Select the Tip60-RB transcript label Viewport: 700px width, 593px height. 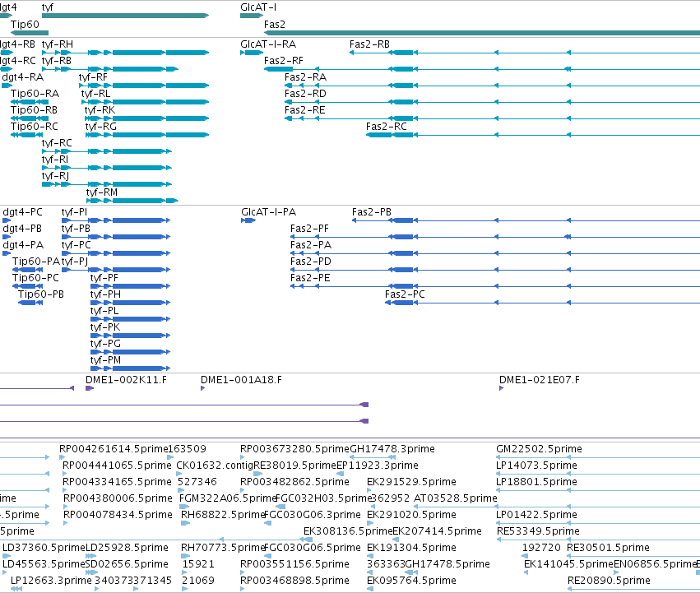click(35, 110)
